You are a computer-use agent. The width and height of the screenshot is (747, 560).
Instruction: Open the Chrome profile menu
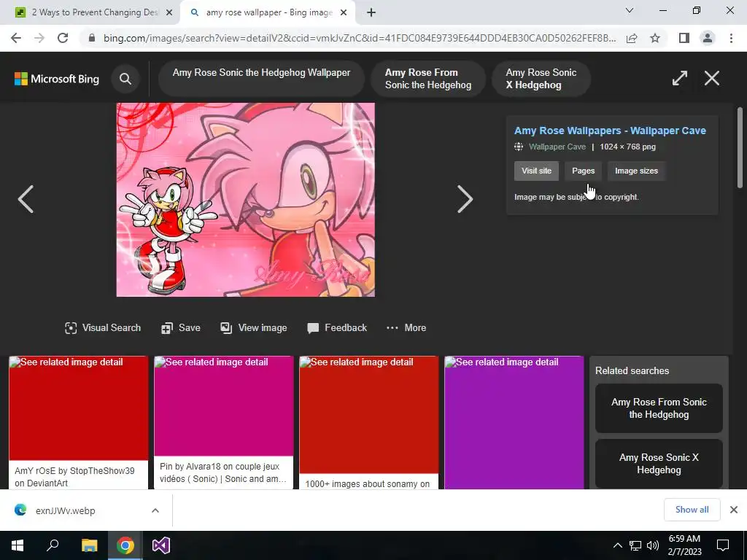coord(708,38)
